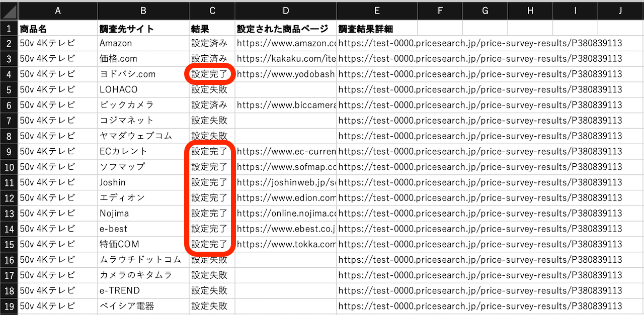Open the Yodobashi product page URL
Image resolution: width=644 pixels, height=315 pixels.
point(286,74)
